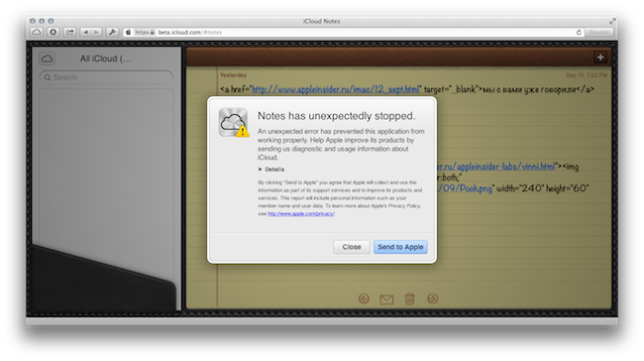Add a new note with plus button
Viewport: 644px width, 361px height.
point(600,58)
